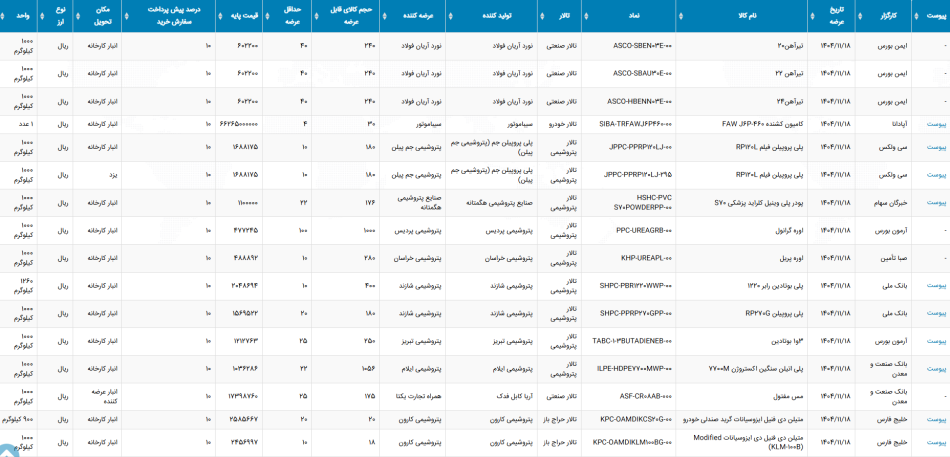Viewport: 950px width, 457px height.
Task: Click product name اوره پریل
Action: coord(793,258)
